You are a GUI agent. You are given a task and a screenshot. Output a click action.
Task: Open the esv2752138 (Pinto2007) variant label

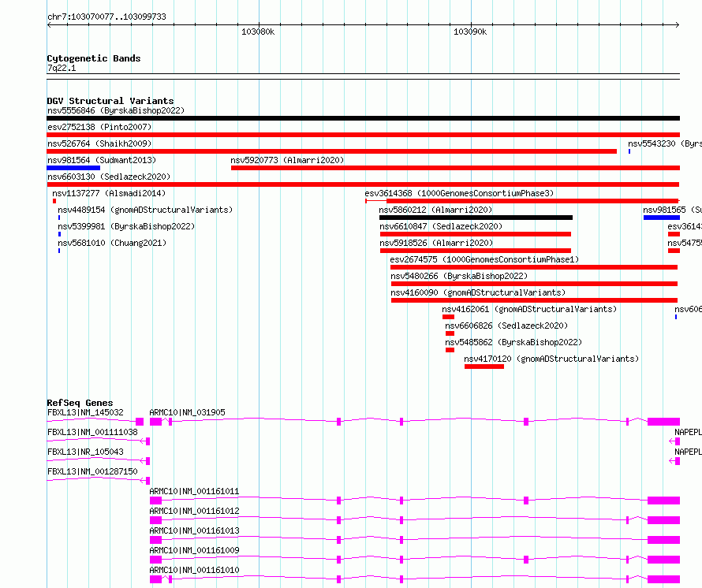tap(99, 127)
